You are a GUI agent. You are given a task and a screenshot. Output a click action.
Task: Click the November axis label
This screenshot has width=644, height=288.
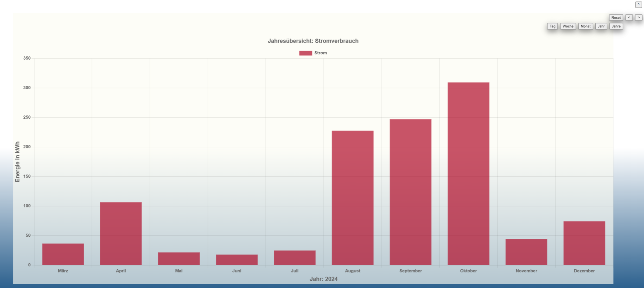pyautogui.click(x=526, y=271)
